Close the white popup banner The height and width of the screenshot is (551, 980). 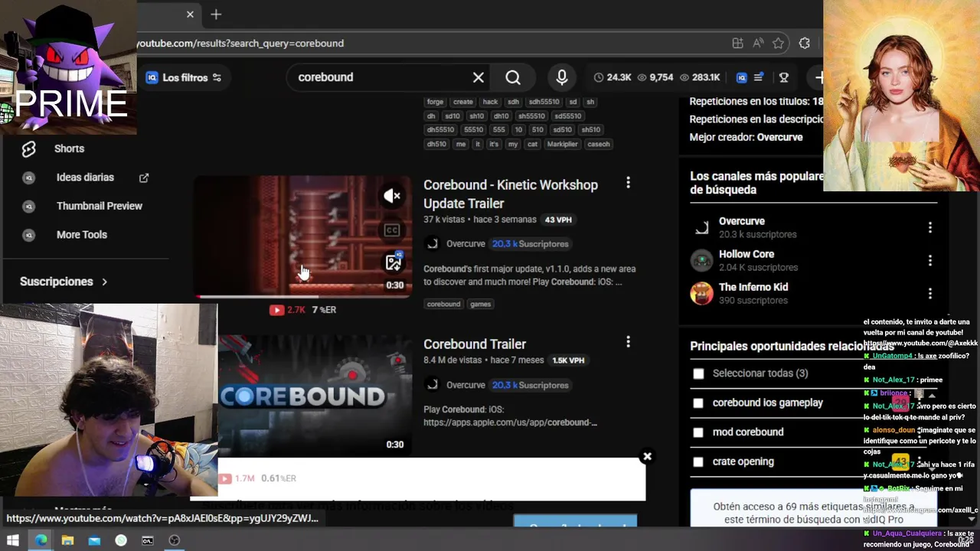point(647,456)
